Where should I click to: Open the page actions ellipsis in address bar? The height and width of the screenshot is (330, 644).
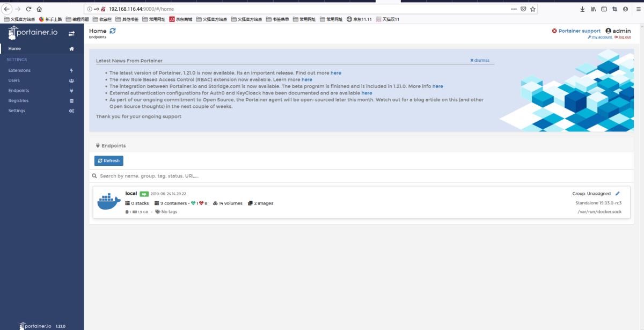(x=514, y=9)
